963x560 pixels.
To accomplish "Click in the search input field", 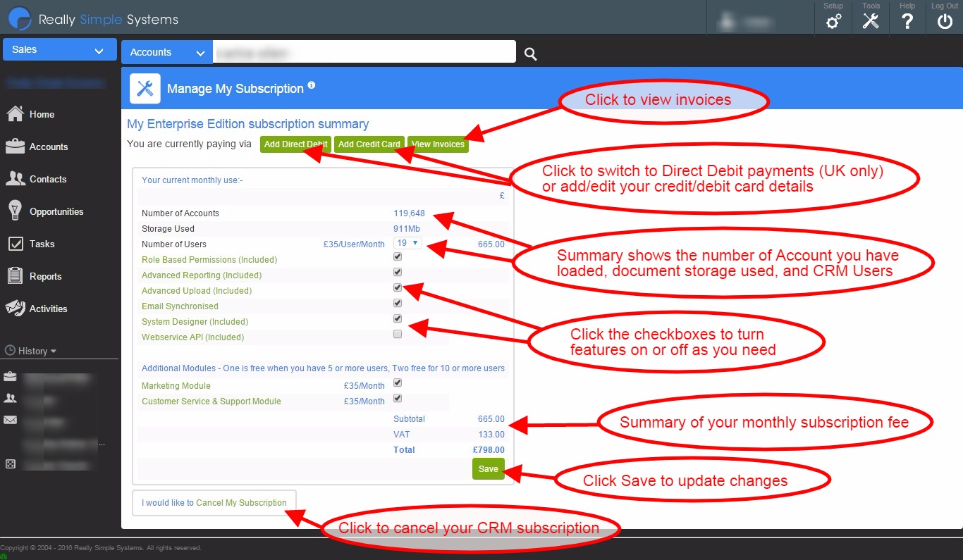I will point(364,52).
